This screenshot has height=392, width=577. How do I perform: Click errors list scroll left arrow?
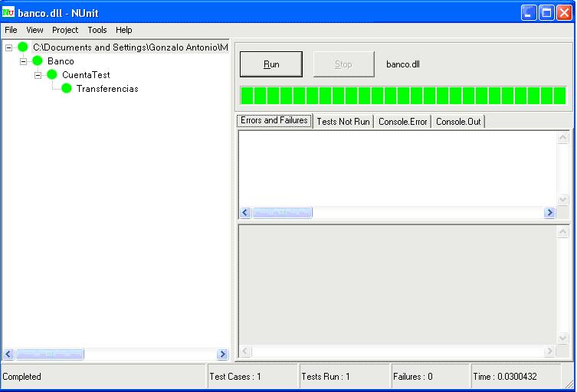(x=245, y=213)
